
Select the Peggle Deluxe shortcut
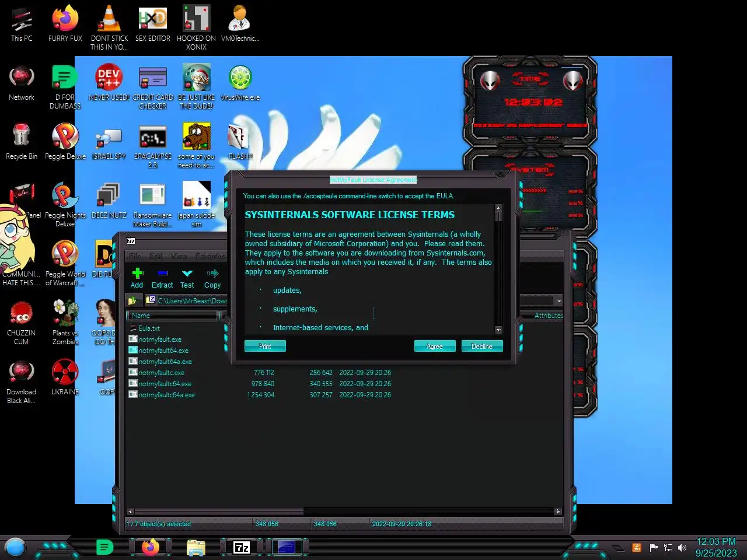65,142
